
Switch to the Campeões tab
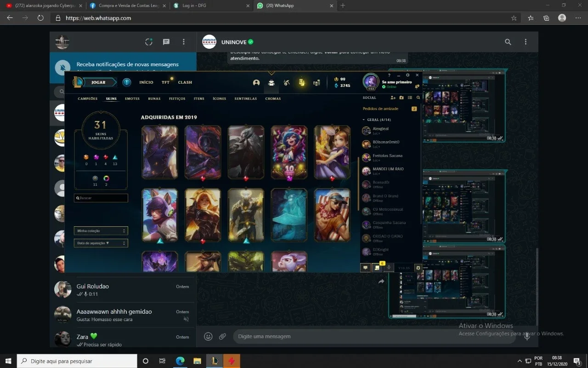[x=88, y=98]
